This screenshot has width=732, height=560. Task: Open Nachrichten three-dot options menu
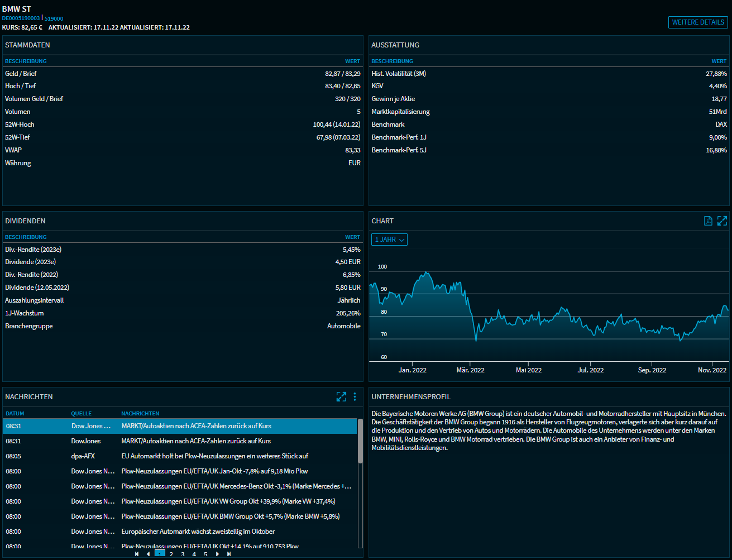[355, 397]
